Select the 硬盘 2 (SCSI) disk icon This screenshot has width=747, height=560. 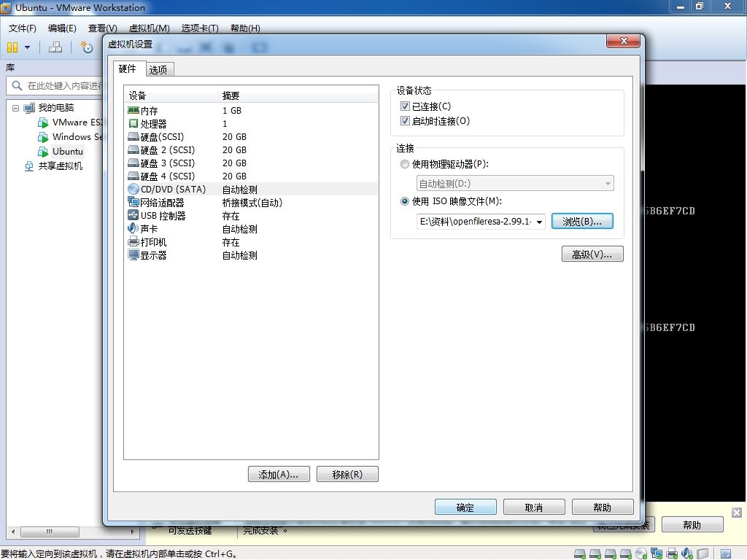[x=133, y=150]
